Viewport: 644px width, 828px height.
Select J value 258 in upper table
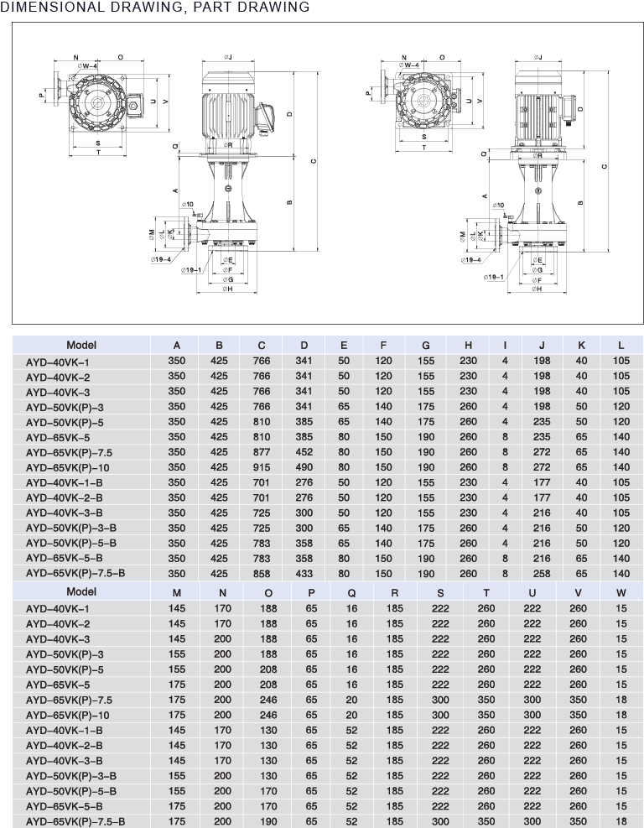click(543, 574)
